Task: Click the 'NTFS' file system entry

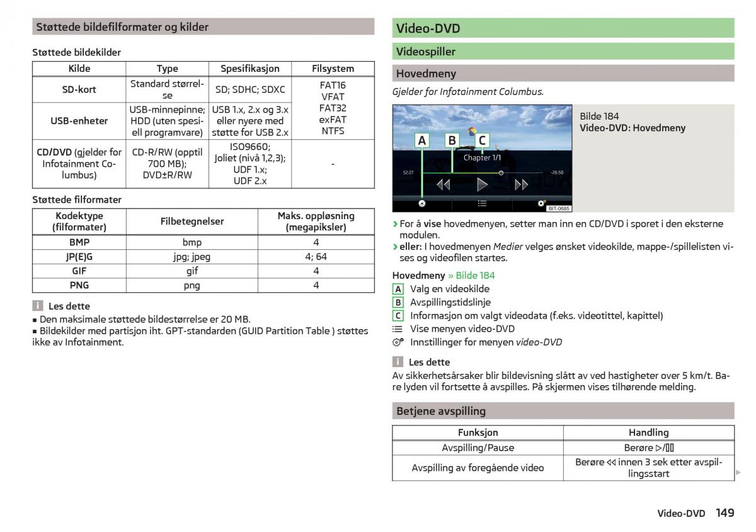Action: [x=333, y=131]
